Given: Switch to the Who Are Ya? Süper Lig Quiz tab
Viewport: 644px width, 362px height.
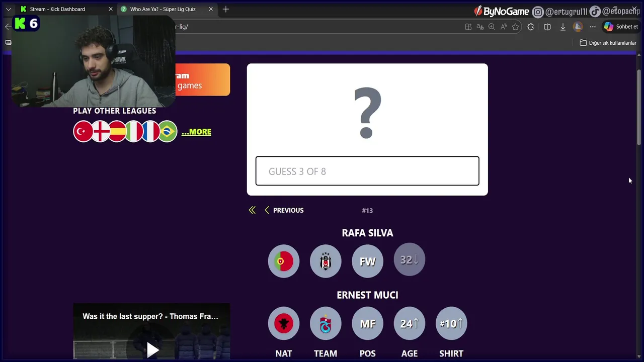Looking at the screenshot, I should 167,9.
